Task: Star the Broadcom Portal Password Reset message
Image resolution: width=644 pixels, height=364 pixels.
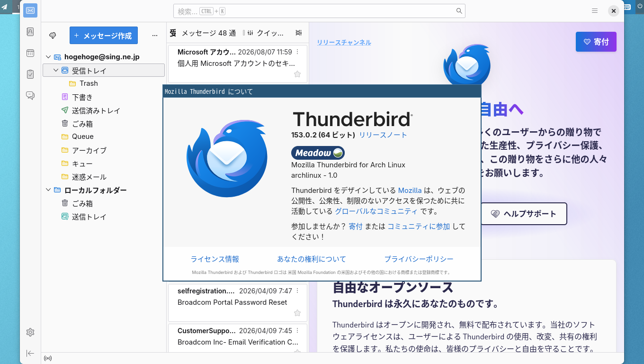Action: [297, 313]
